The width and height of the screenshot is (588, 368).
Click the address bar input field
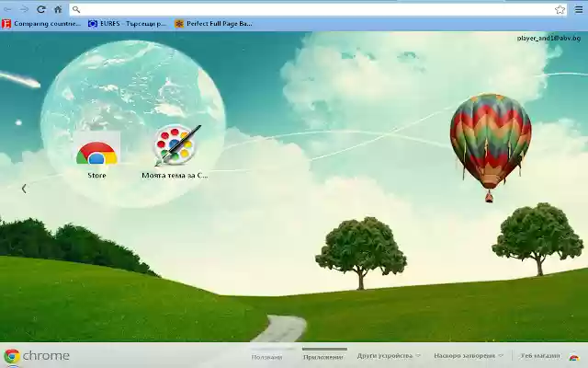[319, 10]
